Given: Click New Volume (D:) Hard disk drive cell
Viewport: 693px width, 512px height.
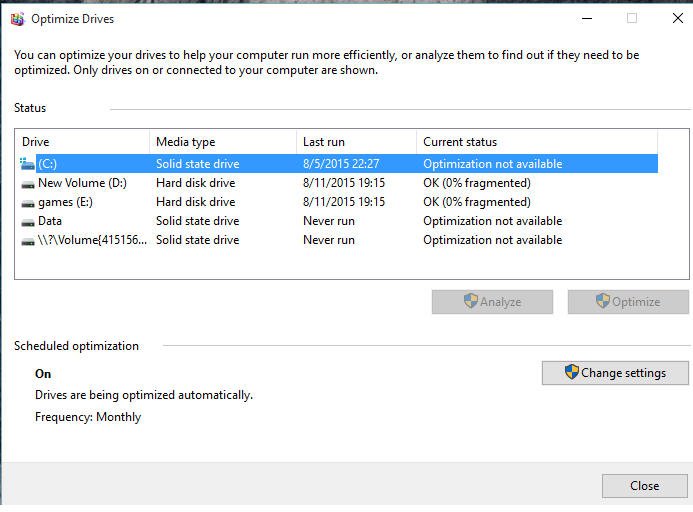Looking at the screenshot, I should [195, 183].
